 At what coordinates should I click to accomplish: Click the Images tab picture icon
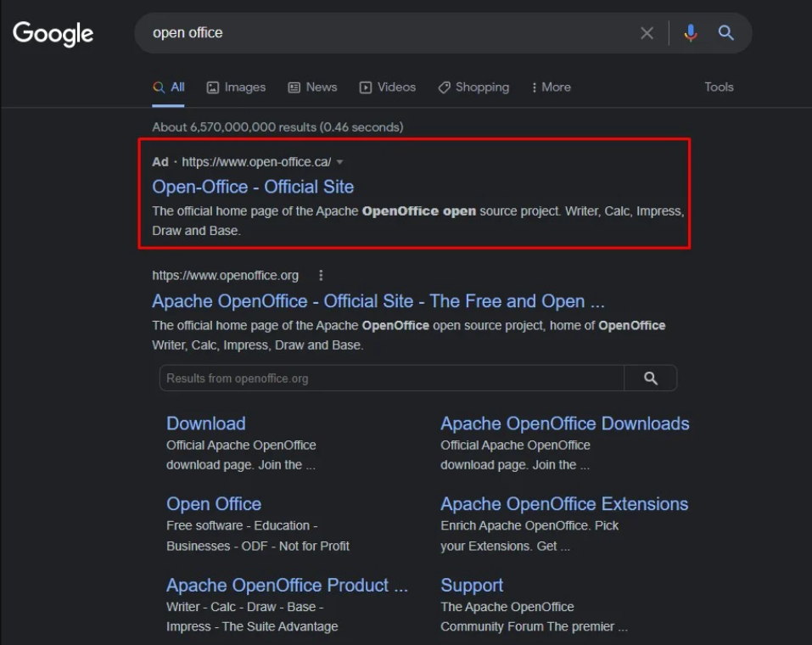pyautogui.click(x=213, y=87)
